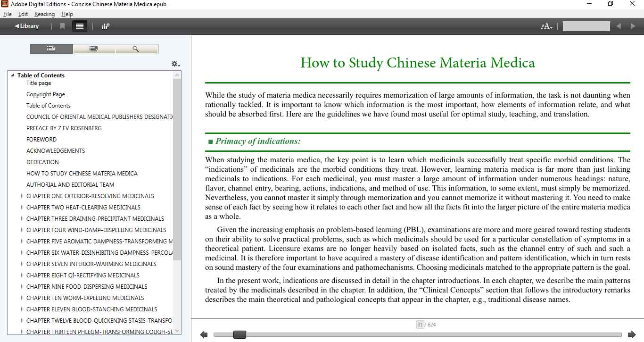Open the Copyright Page entry

(x=46, y=94)
